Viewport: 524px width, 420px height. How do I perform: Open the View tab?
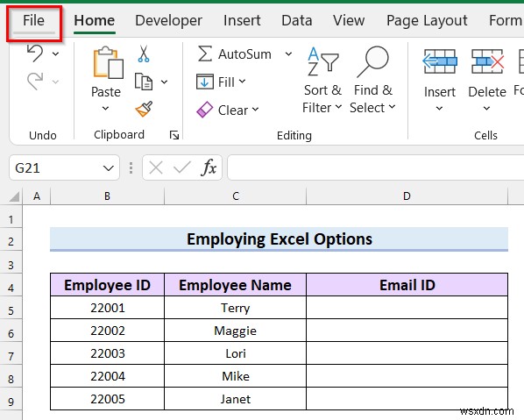coord(349,21)
